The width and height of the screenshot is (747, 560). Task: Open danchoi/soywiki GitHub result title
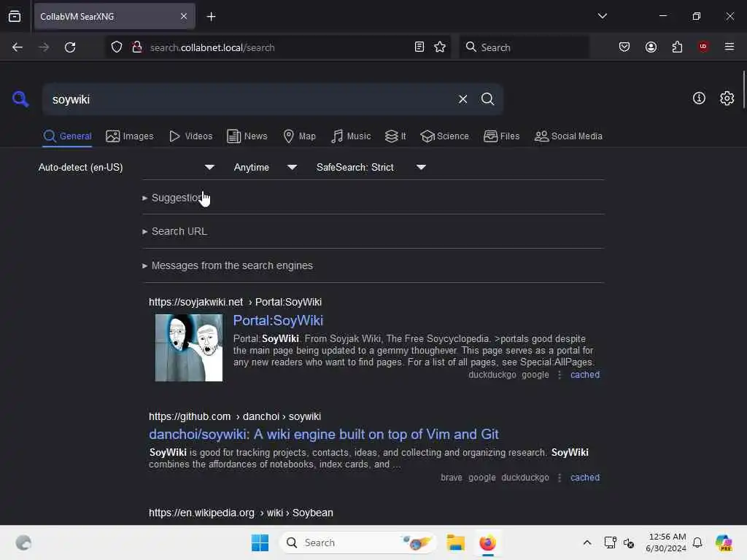pyautogui.click(x=323, y=435)
